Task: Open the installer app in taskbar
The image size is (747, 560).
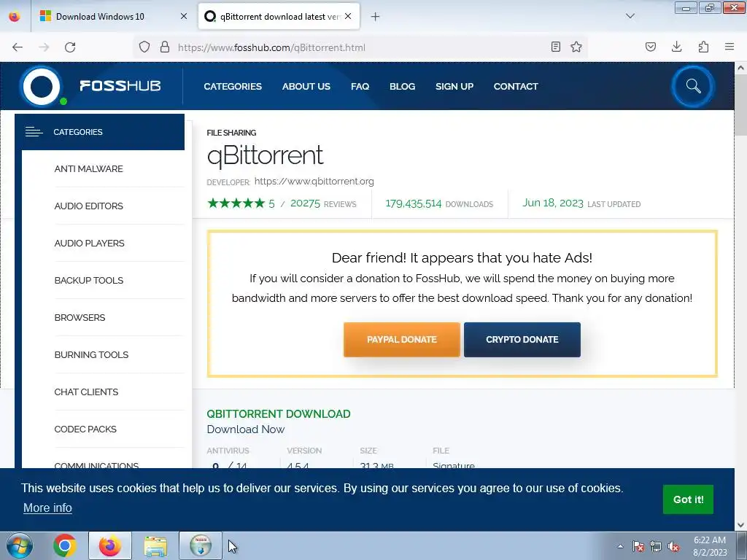Action: pos(201,545)
